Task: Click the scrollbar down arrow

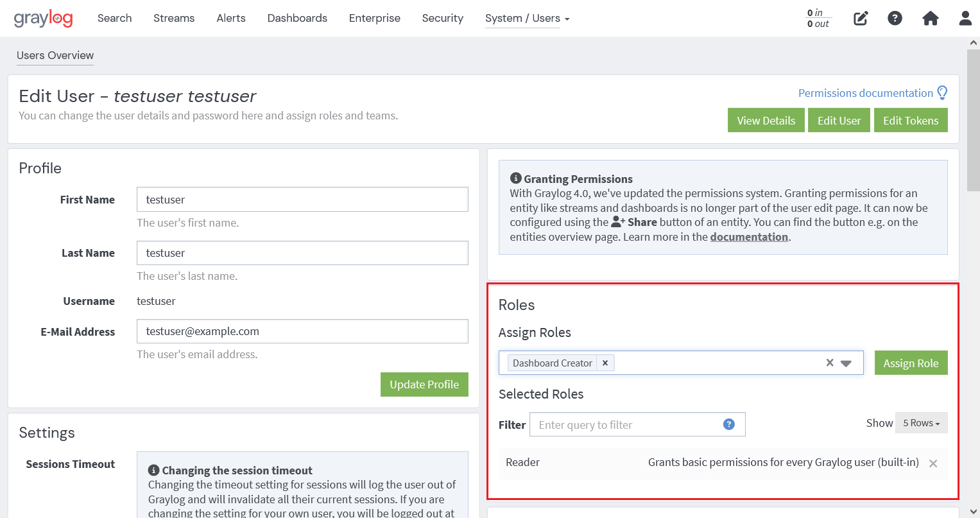Action: [x=973, y=512]
